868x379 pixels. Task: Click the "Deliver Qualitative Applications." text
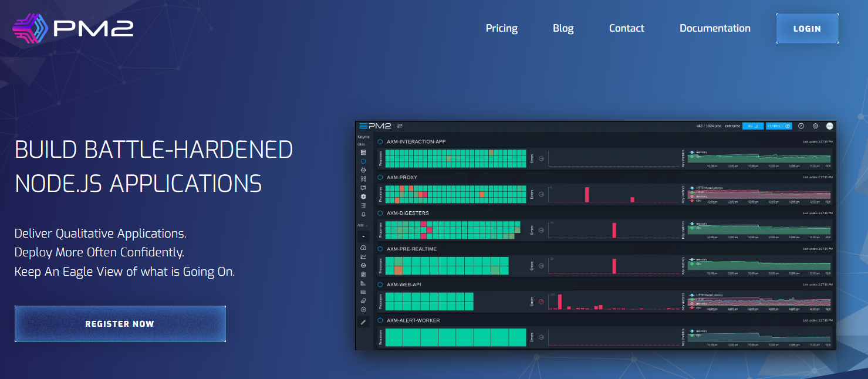100,234
